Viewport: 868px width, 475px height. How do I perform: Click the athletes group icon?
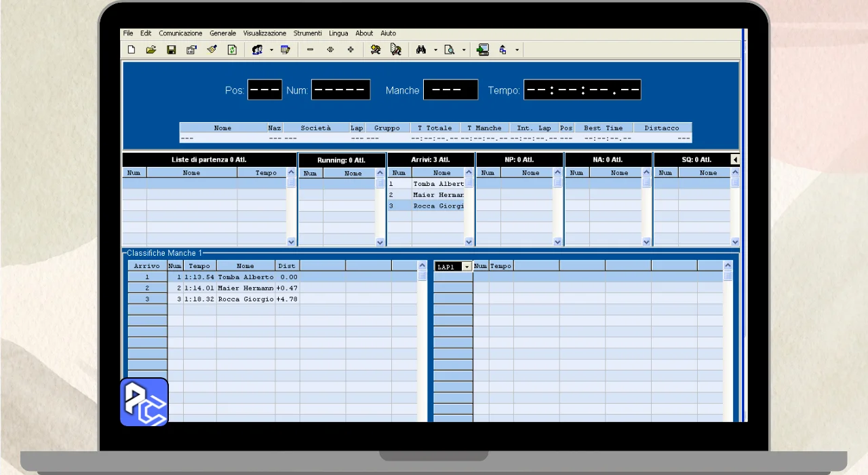tap(257, 50)
